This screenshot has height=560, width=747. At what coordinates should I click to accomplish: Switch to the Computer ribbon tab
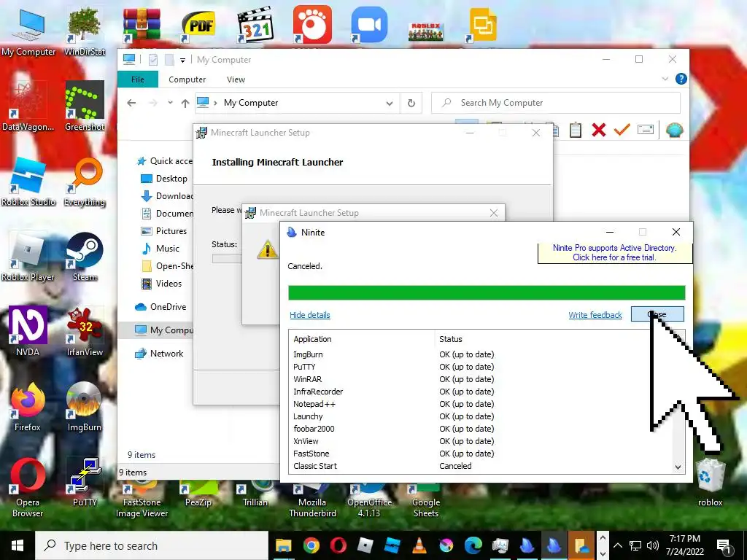pyautogui.click(x=187, y=79)
